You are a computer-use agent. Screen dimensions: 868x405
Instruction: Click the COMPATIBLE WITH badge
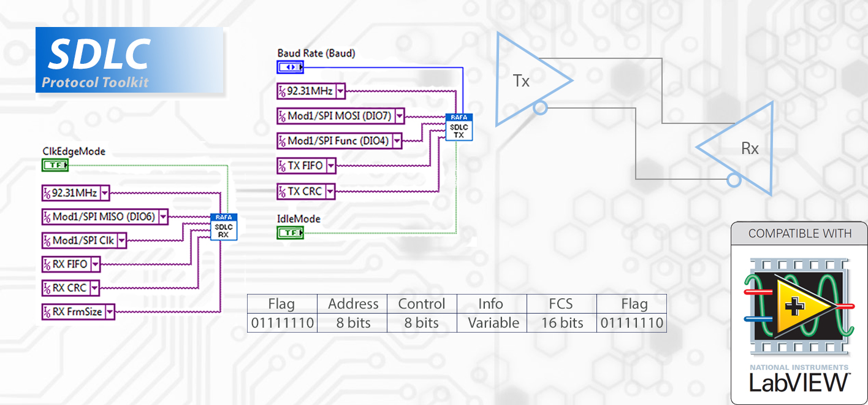[x=799, y=234]
